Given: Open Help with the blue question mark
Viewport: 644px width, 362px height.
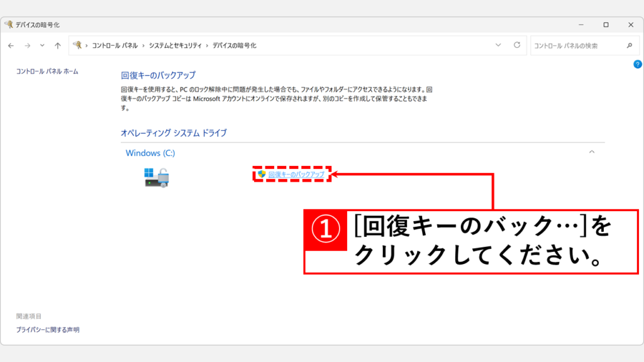Looking at the screenshot, I should point(637,64).
